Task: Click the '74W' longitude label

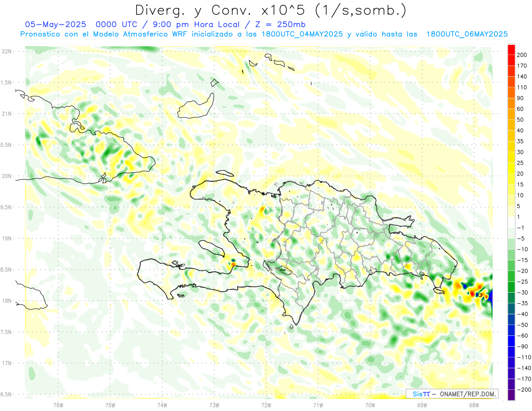Action: point(162,404)
